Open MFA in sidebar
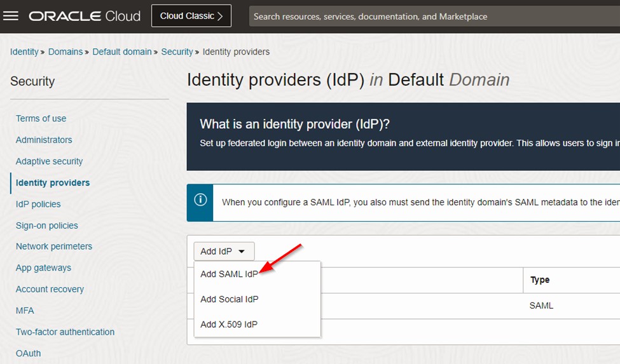Screen dimensions: 620x364 pos(25,311)
